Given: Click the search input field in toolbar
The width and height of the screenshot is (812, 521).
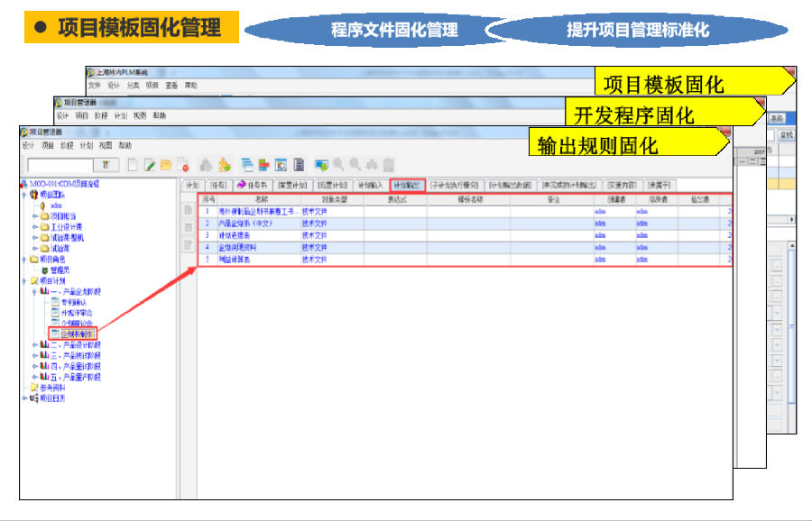Looking at the screenshot, I should click(60, 165).
